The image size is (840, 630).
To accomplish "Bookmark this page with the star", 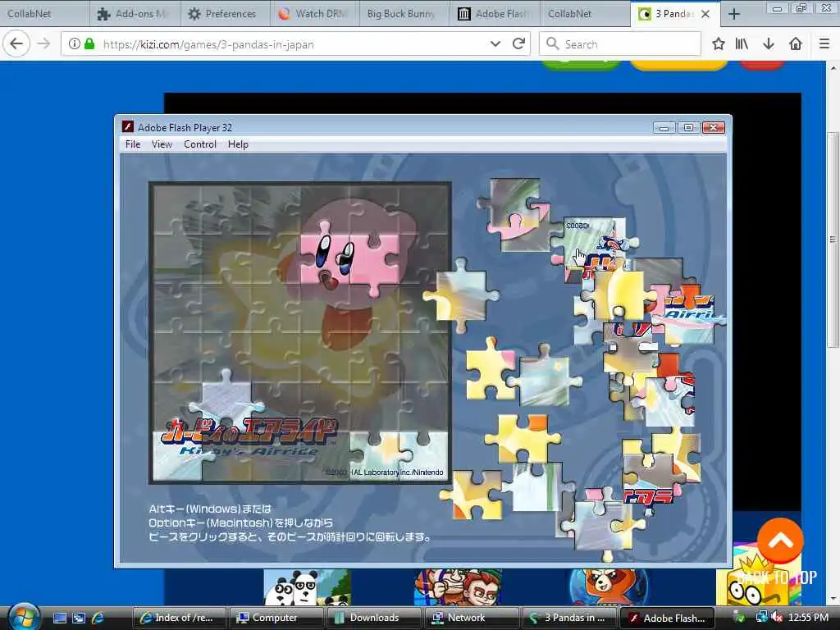I will (x=719, y=44).
